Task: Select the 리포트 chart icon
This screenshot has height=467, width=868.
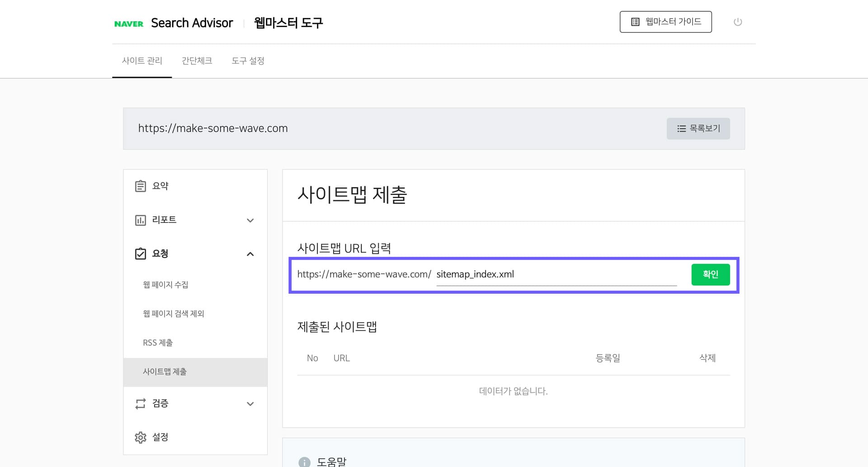Action: (x=140, y=220)
